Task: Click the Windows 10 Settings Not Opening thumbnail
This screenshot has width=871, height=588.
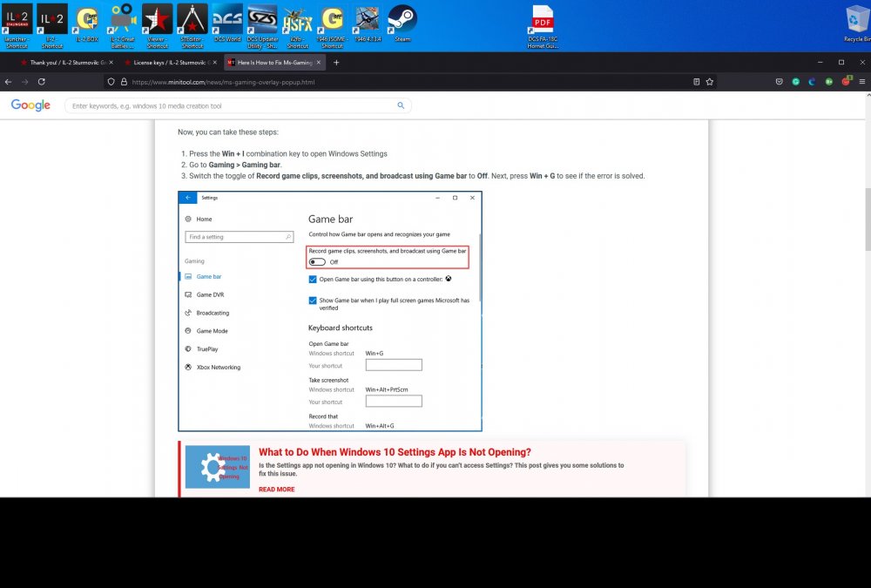Action: [x=217, y=467]
